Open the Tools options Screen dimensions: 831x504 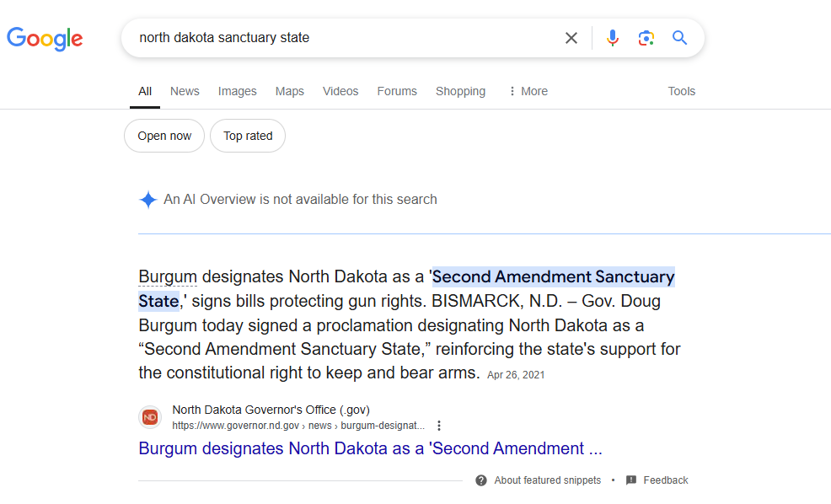(681, 91)
